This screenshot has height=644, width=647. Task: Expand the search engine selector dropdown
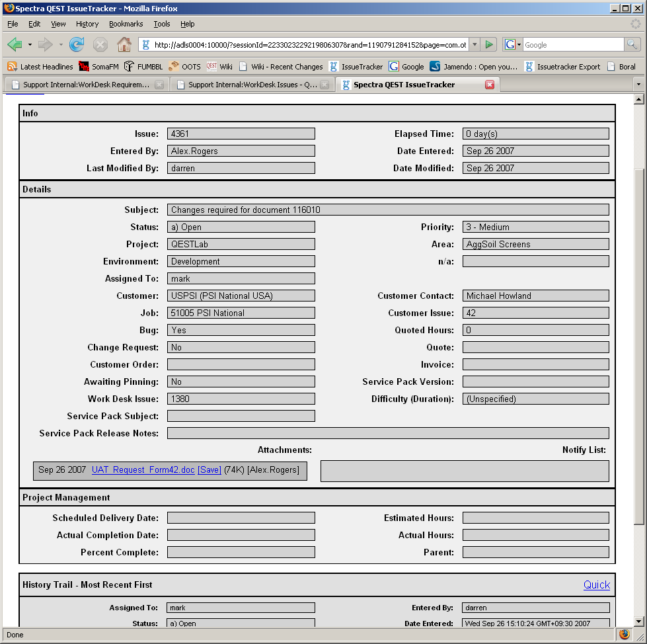(513, 45)
